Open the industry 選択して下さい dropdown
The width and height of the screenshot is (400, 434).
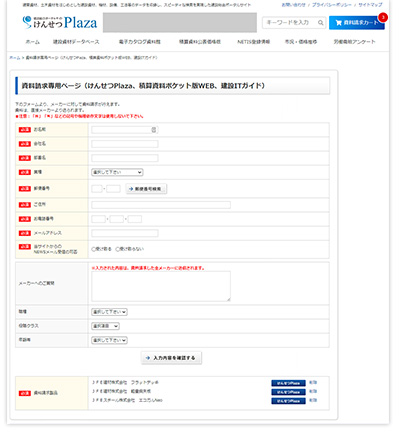click(117, 172)
